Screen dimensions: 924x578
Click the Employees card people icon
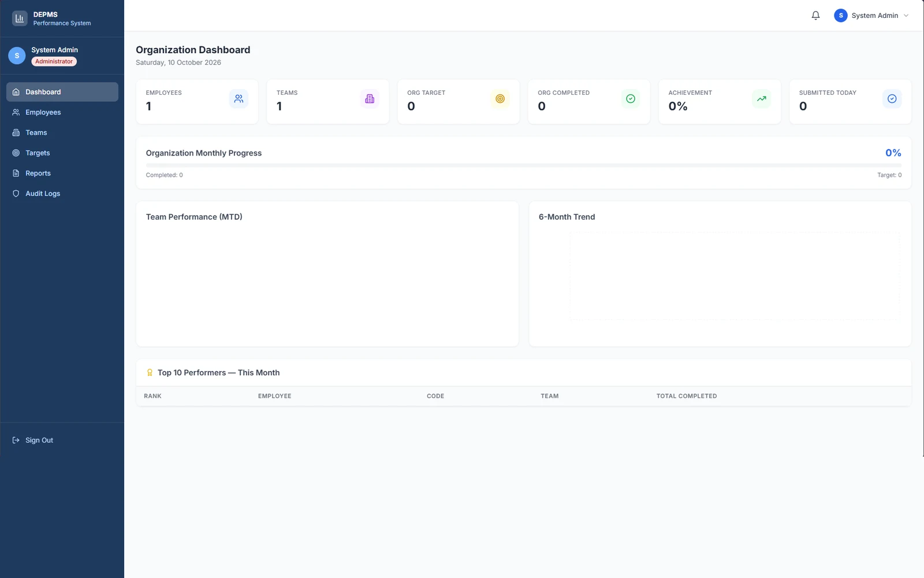[239, 99]
